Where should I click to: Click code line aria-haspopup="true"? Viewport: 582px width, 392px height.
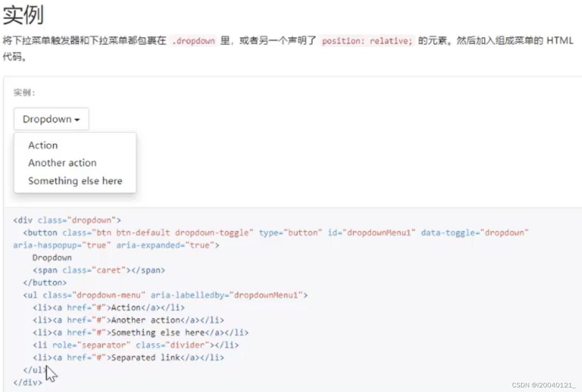tap(116, 245)
